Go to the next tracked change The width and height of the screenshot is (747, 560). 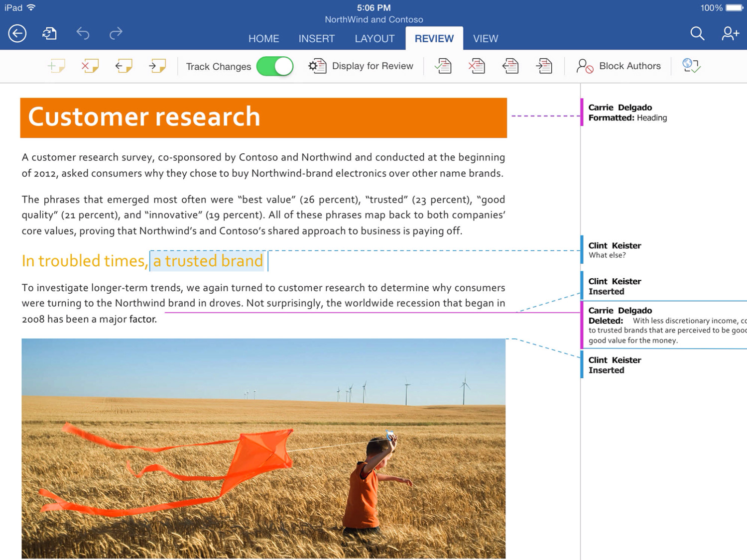544,66
